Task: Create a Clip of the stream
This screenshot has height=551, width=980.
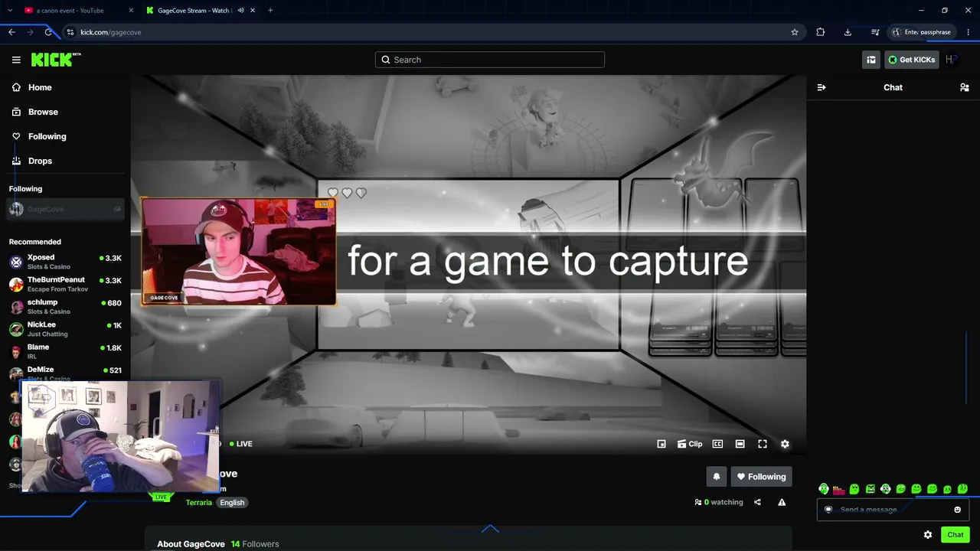Action: pyautogui.click(x=690, y=444)
